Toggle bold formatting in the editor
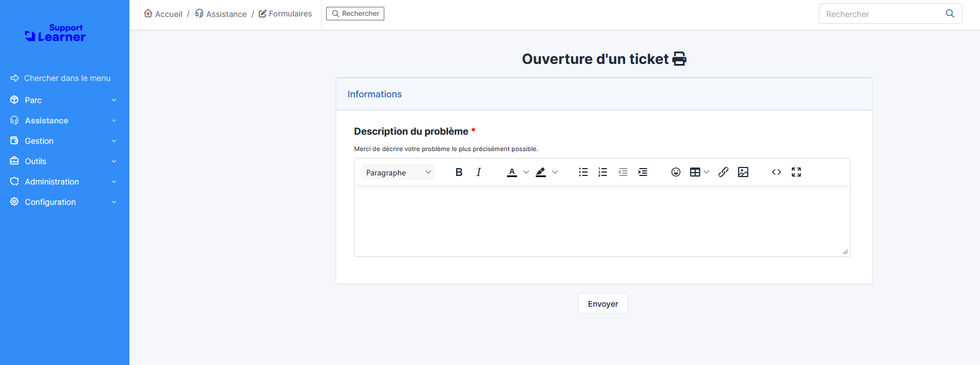Viewport: 980px width, 365px height. click(x=459, y=172)
